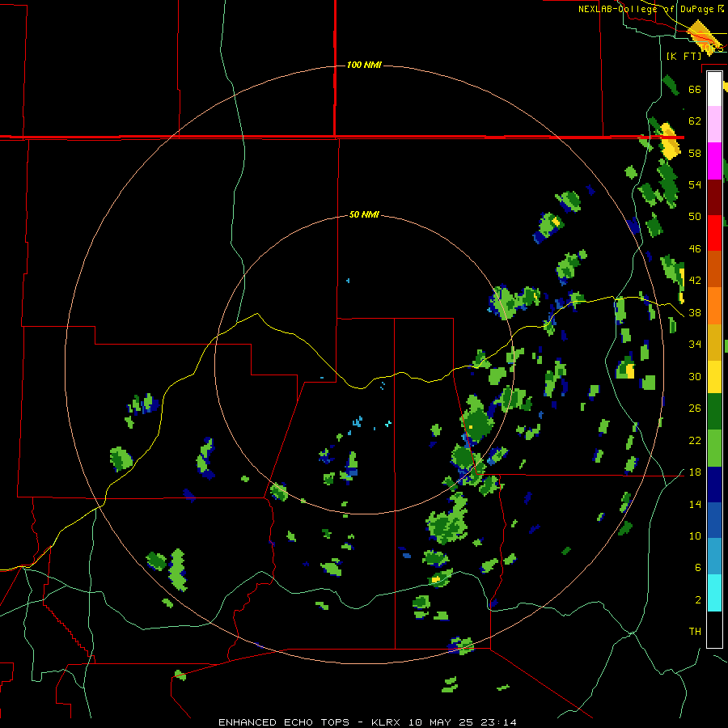Click the light orange swatch in the color bar

pos(714,306)
